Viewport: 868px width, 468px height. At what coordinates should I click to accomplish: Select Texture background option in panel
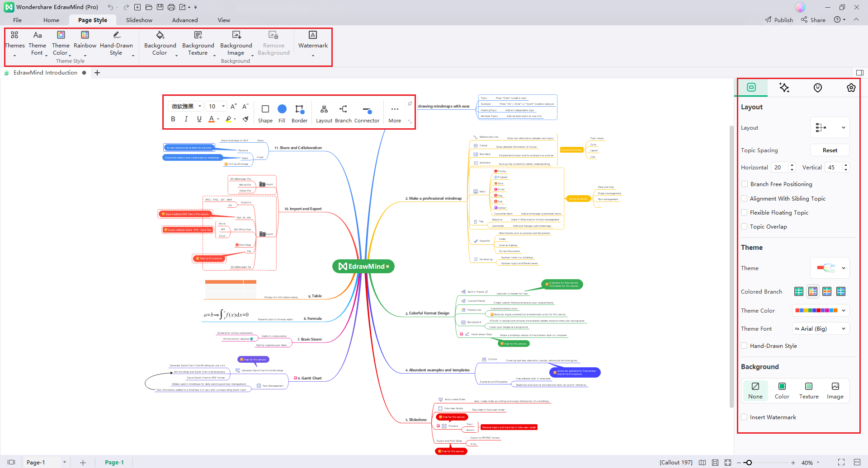click(x=809, y=391)
